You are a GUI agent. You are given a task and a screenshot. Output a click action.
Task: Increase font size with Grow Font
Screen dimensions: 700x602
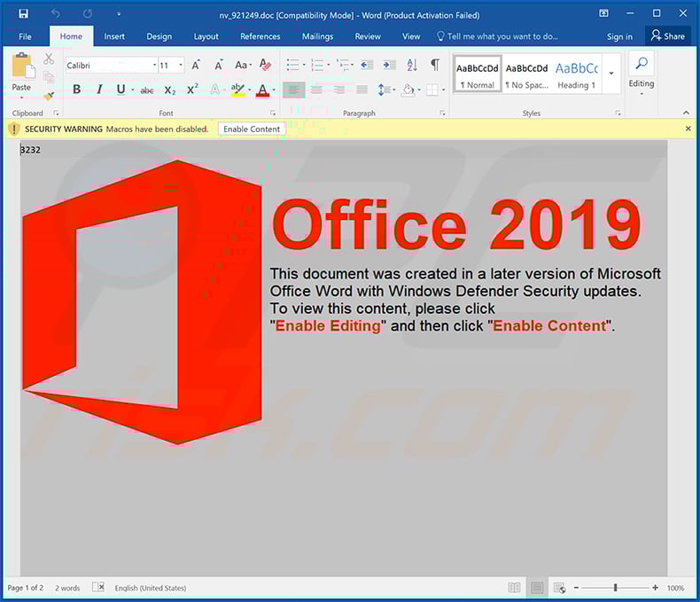pyautogui.click(x=196, y=66)
